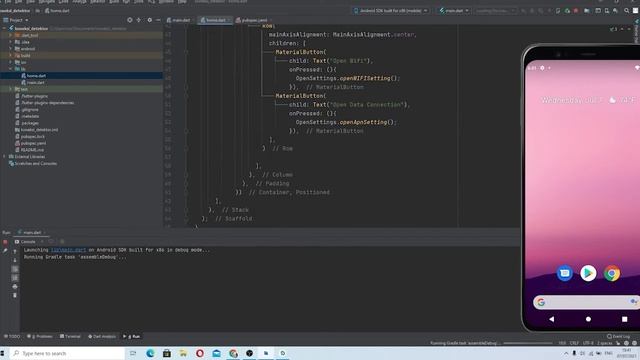Image resolution: width=640 pixels, height=360 pixels.
Task: Tap the emulator home circle button
Action: 588,319
